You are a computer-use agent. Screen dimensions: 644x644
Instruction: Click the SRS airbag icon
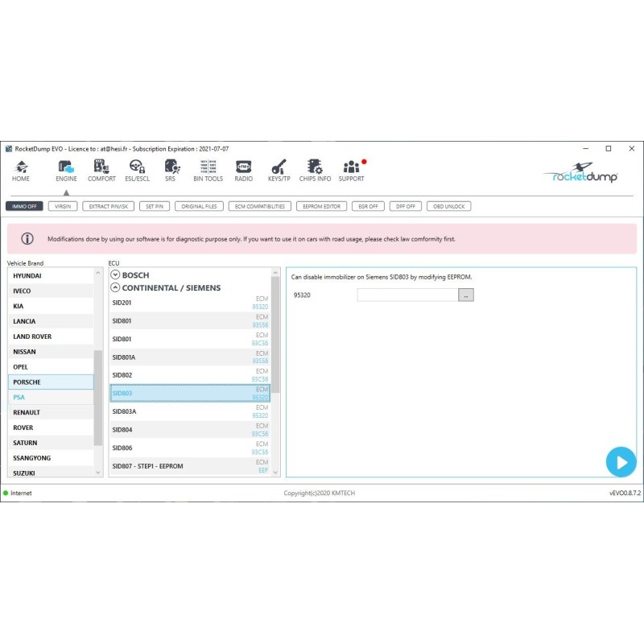171,167
